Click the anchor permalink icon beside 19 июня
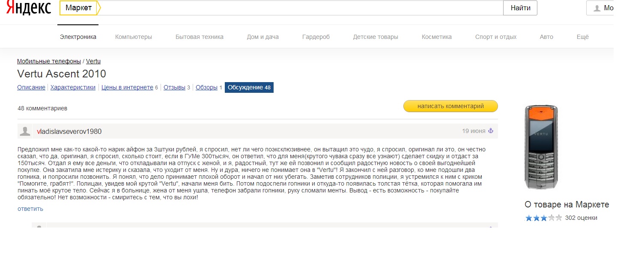 tap(491, 131)
